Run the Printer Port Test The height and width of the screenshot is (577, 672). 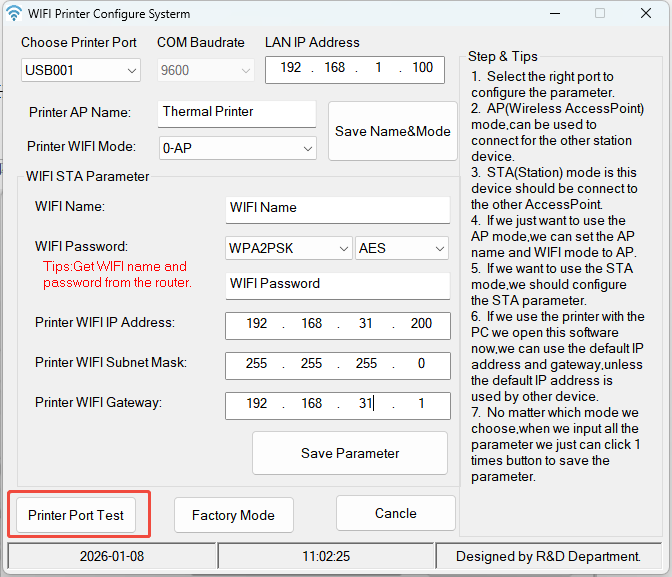pyautogui.click(x=76, y=515)
